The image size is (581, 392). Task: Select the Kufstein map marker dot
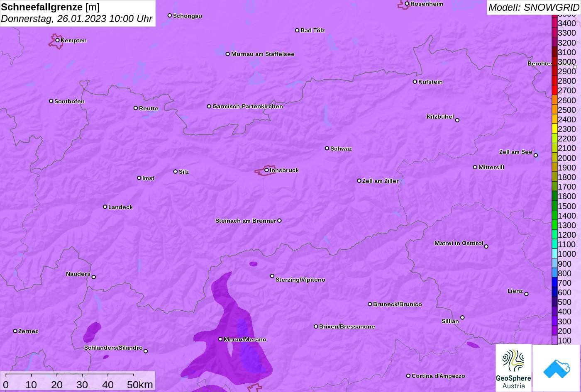point(415,82)
